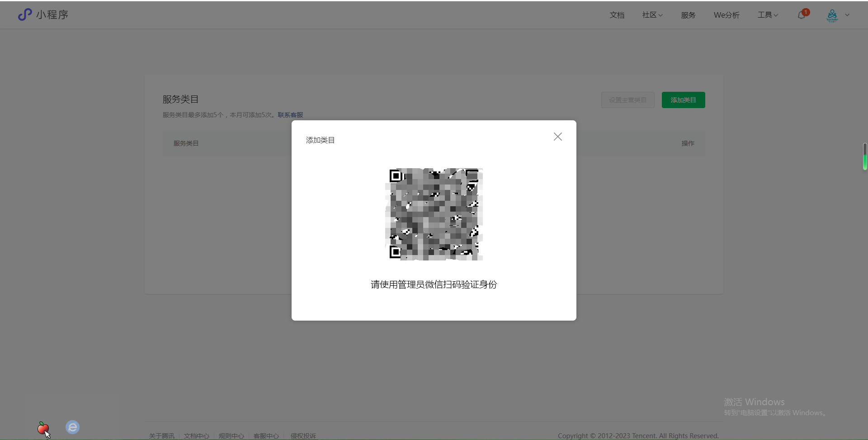Viewport: 868px width, 440px height.
Task: Click the page's vertical scrollbar thumb
Action: [864, 156]
